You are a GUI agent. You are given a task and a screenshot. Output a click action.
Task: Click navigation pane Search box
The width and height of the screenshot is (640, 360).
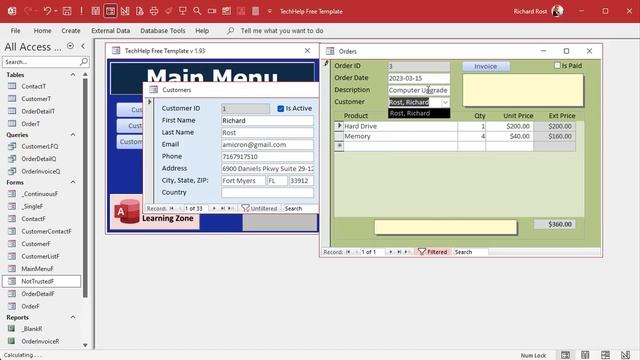pyautogui.click(x=41, y=62)
